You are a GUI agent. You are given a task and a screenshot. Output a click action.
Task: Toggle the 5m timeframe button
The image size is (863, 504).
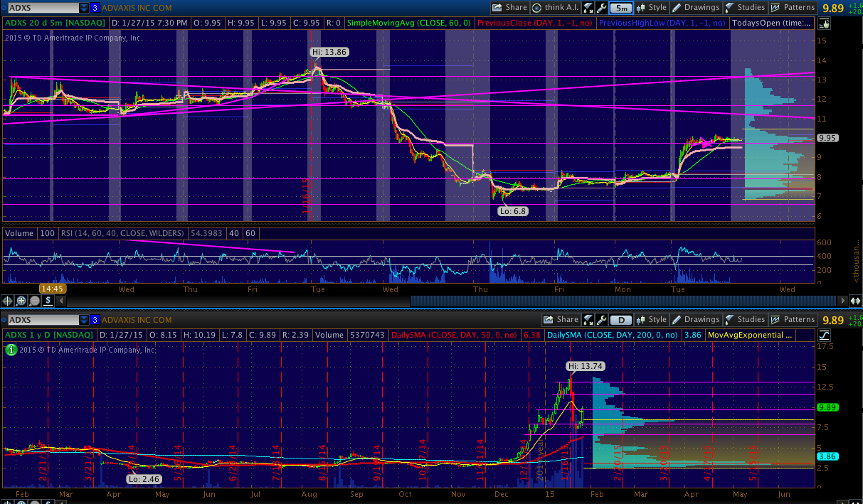pos(621,8)
